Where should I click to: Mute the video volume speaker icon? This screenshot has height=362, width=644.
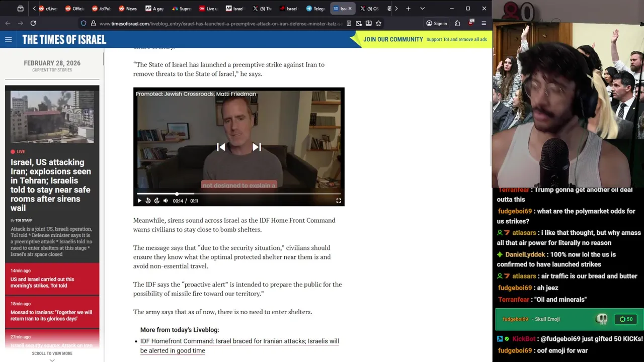[x=166, y=201]
